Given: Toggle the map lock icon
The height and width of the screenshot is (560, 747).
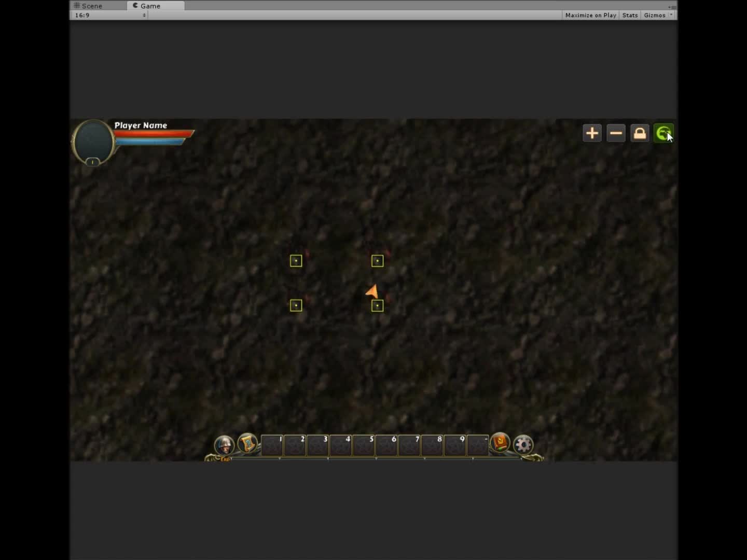Looking at the screenshot, I should tap(640, 133).
